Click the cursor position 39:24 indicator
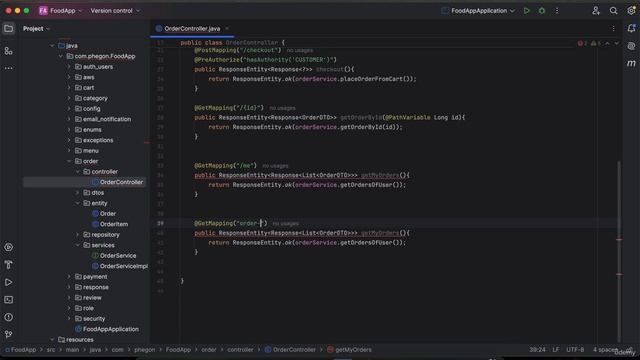Viewport: 640px width, 360px height. [x=537, y=350]
